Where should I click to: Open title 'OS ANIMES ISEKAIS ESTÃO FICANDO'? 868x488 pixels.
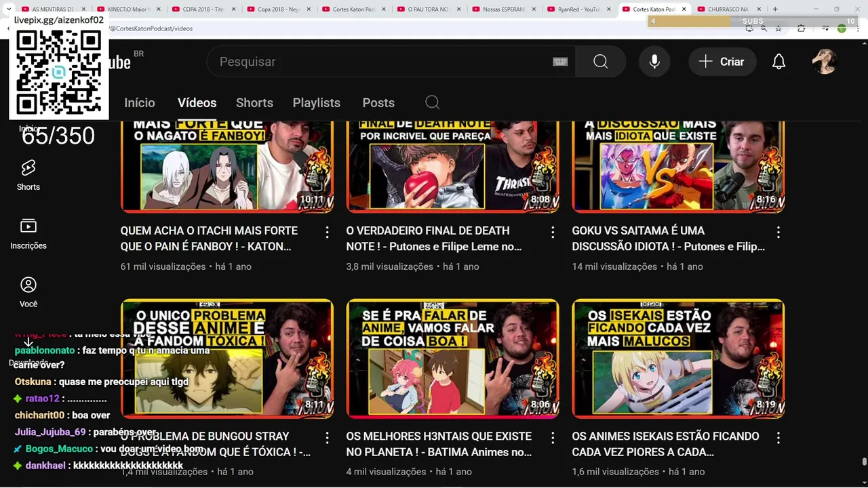coord(665,444)
